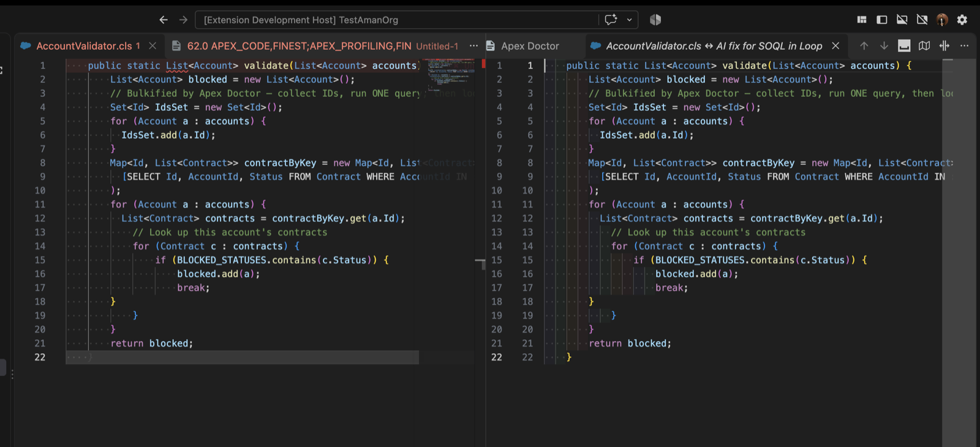Switch to the Apex Doctor tab
This screenshot has width=980, height=447.
[x=530, y=46]
